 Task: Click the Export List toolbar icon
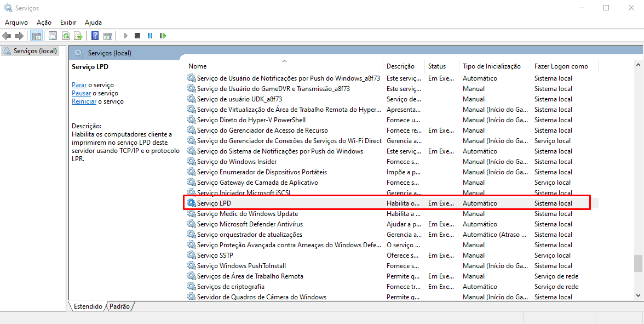pos(78,36)
